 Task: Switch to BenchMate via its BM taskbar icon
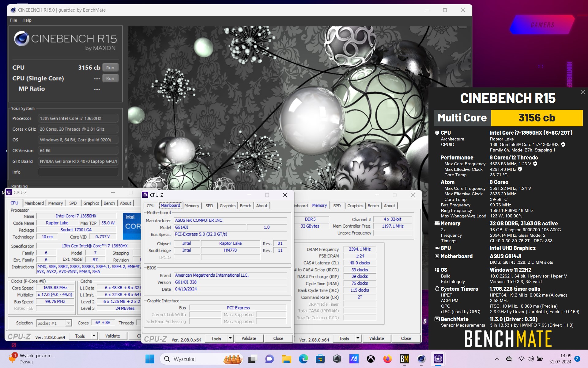click(x=404, y=359)
